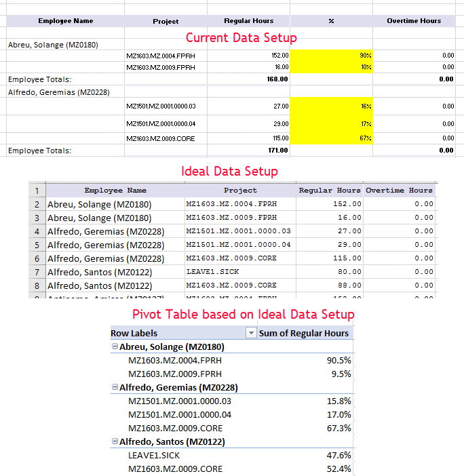Select Alfredo, Santos (MZ0122) in row 7
The width and height of the screenshot is (464, 476).
pos(100,272)
